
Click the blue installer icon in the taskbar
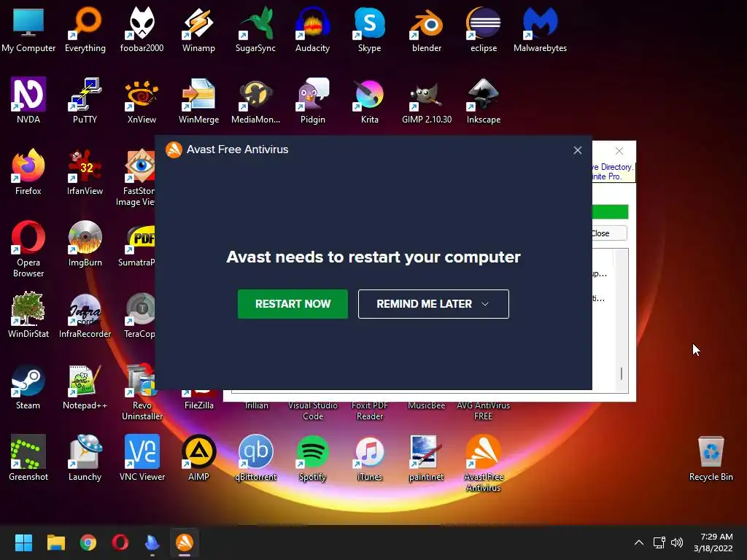click(x=152, y=542)
